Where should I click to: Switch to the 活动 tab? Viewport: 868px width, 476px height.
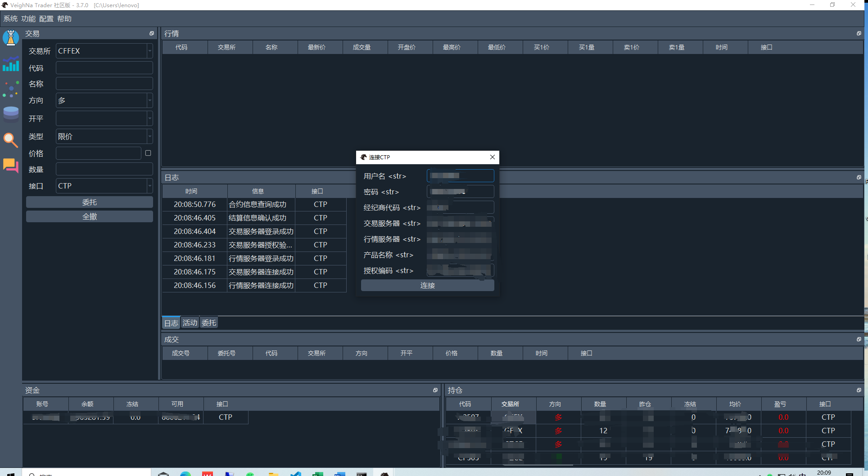190,323
